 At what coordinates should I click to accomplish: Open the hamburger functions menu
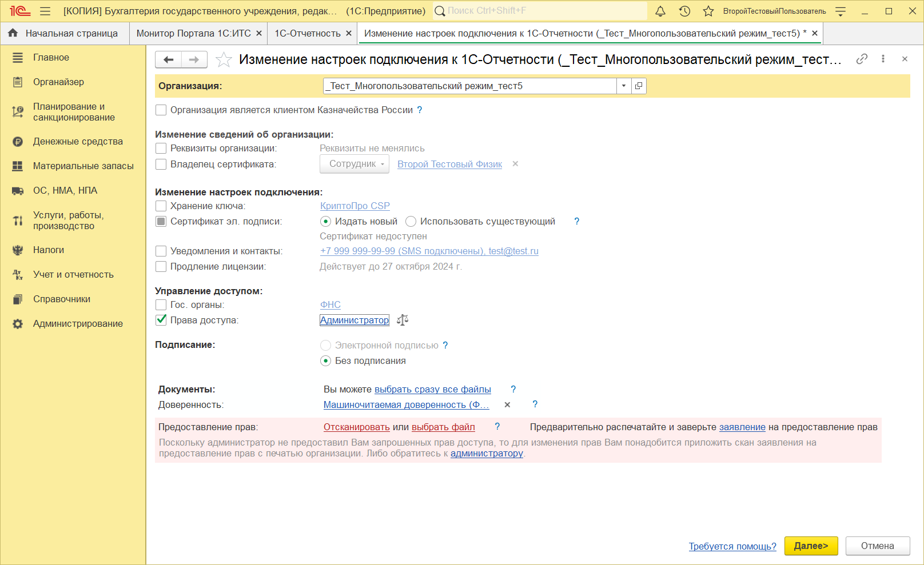[46, 11]
